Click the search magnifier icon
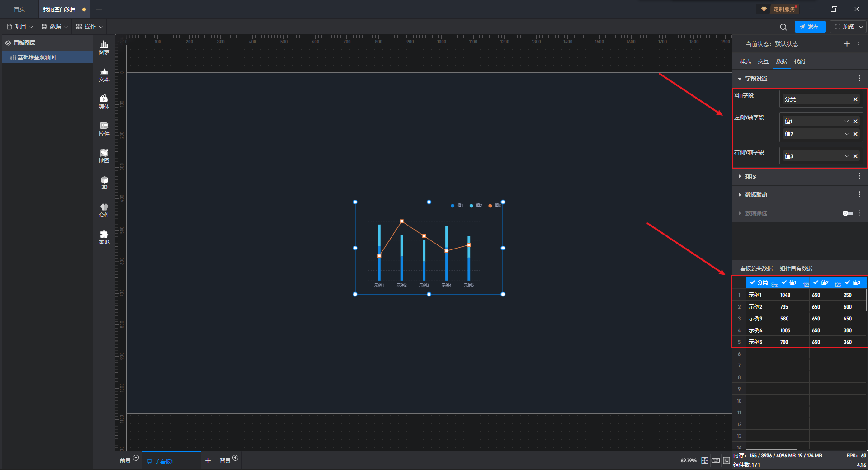This screenshot has height=470, width=868. click(x=783, y=27)
